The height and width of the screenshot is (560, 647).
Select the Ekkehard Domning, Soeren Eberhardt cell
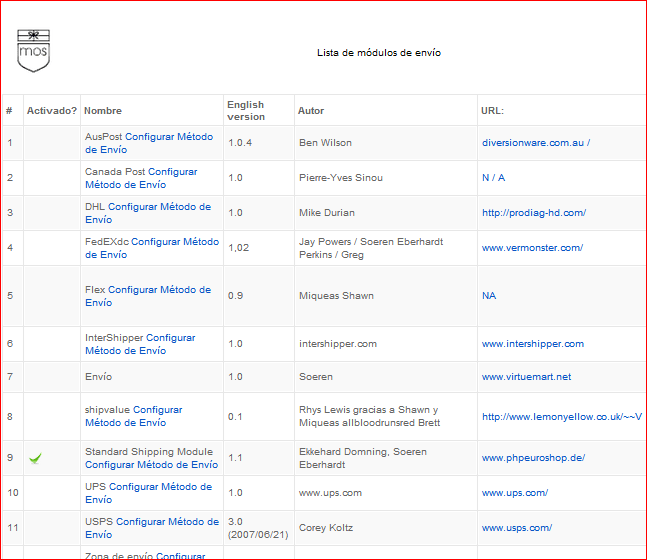click(x=363, y=458)
